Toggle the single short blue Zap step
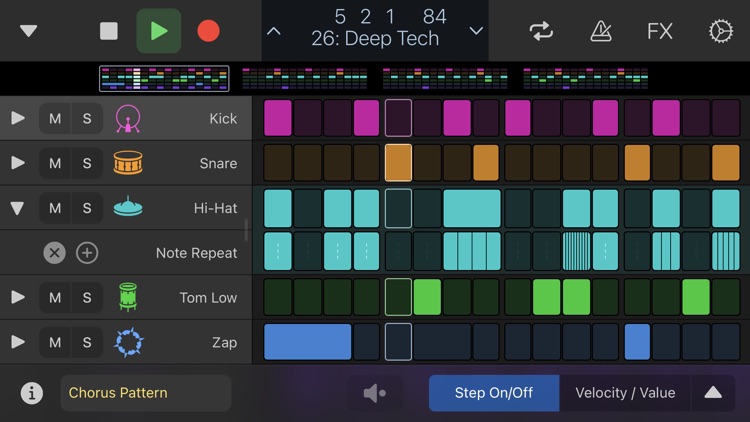Screen dimensions: 750x422 (x=638, y=342)
